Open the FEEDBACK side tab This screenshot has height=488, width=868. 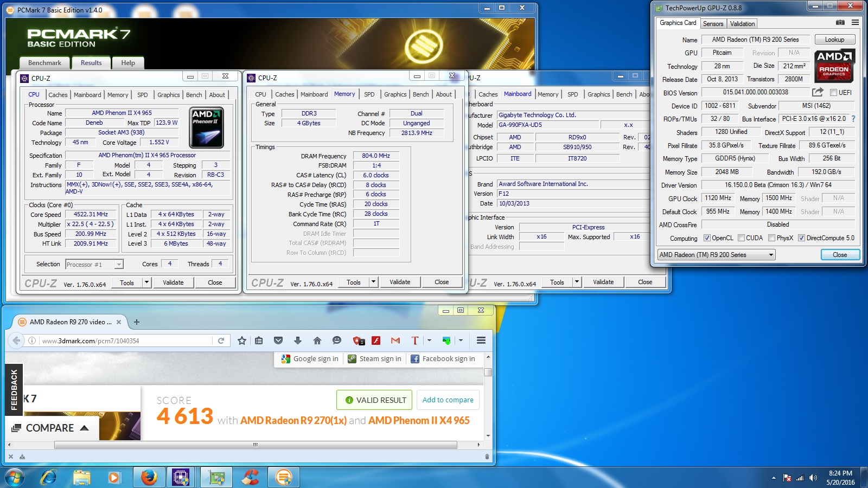click(x=14, y=389)
